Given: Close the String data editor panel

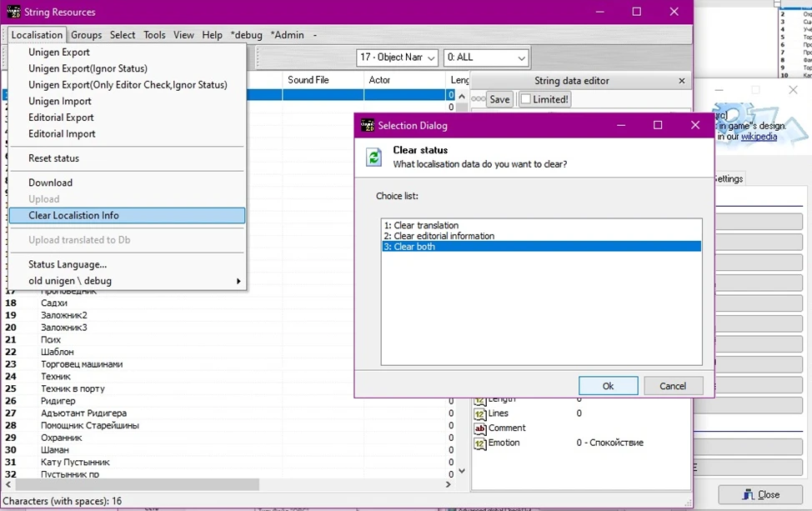Looking at the screenshot, I should (681, 81).
